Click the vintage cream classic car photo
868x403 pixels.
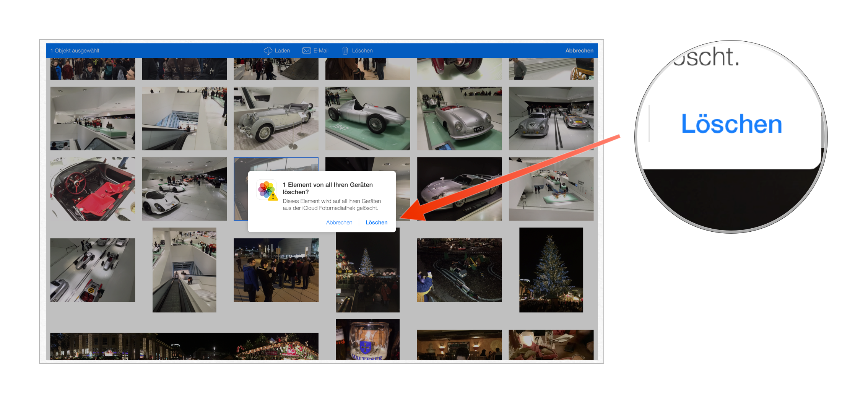click(275, 118)
